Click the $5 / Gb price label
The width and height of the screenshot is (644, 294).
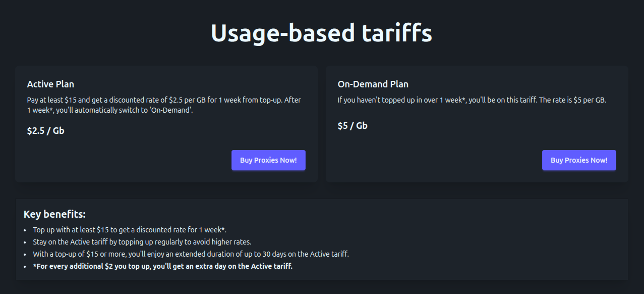pyautogui.click(x=353, y=126)
